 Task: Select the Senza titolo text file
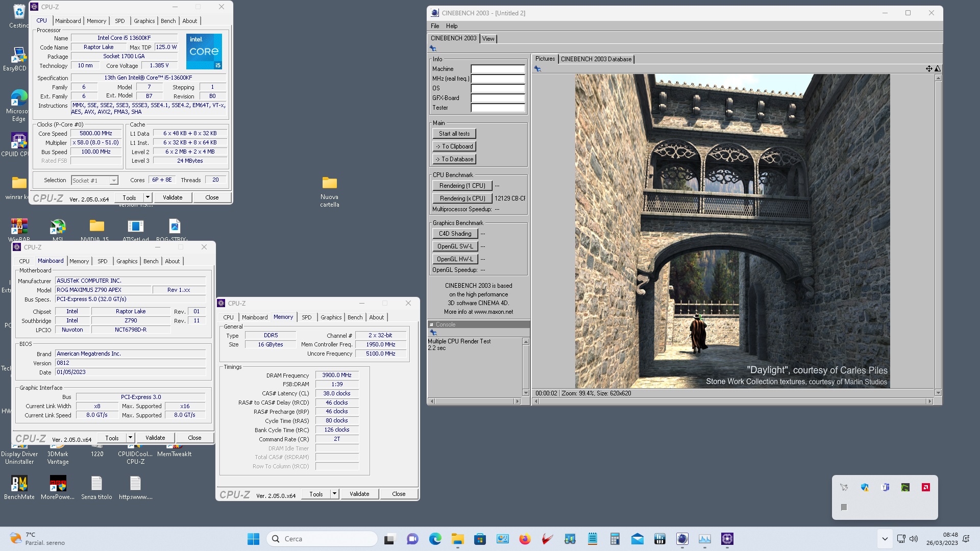(x=96, y=487)
